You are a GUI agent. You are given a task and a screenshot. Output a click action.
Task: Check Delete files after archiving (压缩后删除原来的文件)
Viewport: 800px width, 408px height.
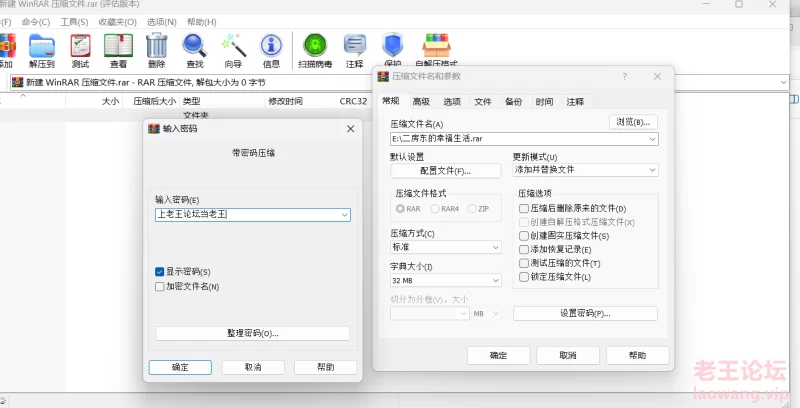[523, 209]
